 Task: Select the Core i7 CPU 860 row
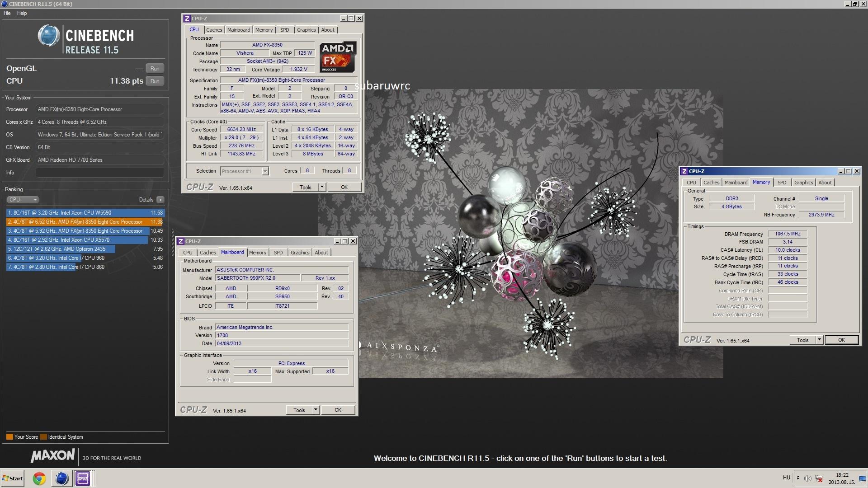pyautogui.click(x=85, y=267)
